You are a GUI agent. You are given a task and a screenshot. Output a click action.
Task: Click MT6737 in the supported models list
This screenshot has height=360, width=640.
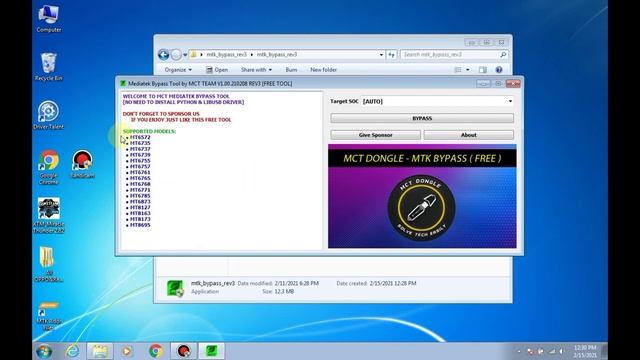click(x=140, y=149)
